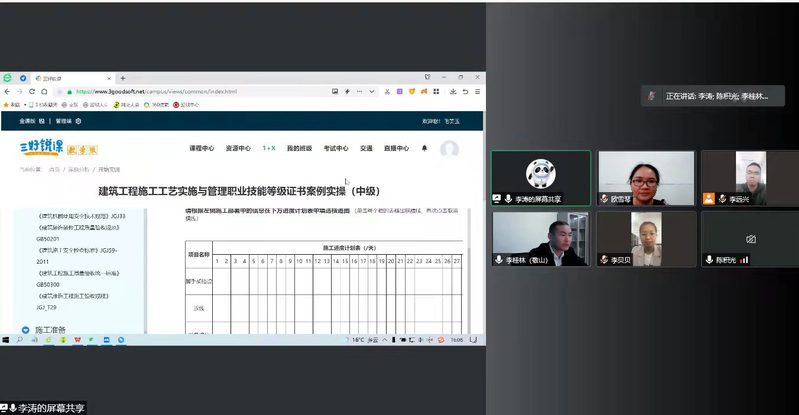Screen dimensions: 799x415
Task: Navigate to 考试中心
Action: coord(335,148)
